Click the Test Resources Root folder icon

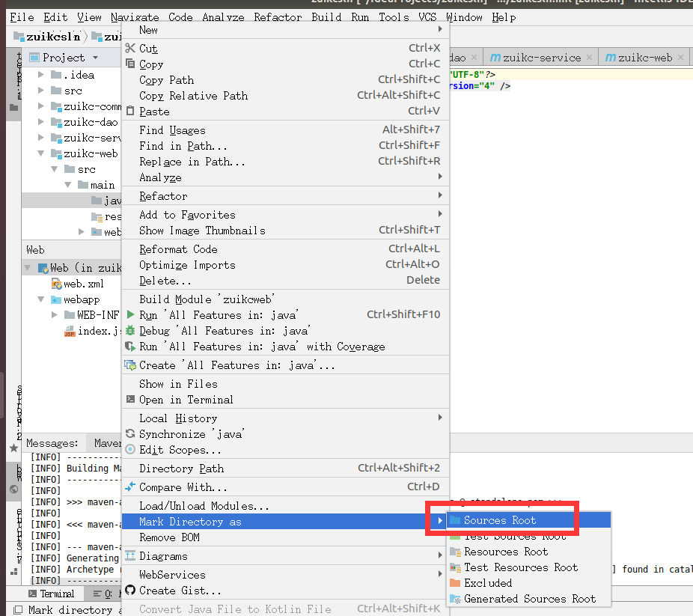(455, 567)
